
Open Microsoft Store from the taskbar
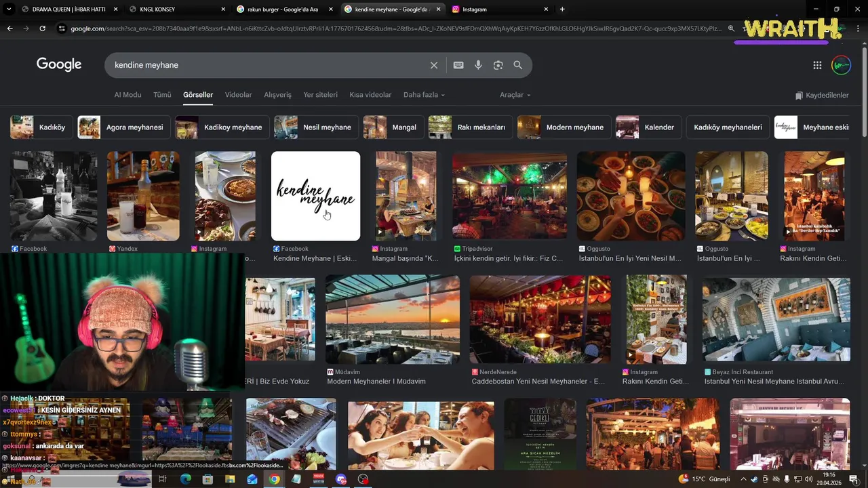208,479
